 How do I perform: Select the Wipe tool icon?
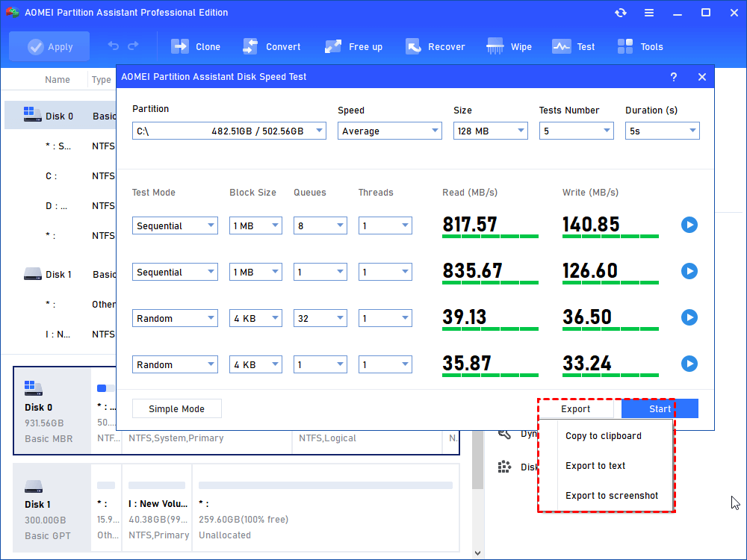[495, 46]
